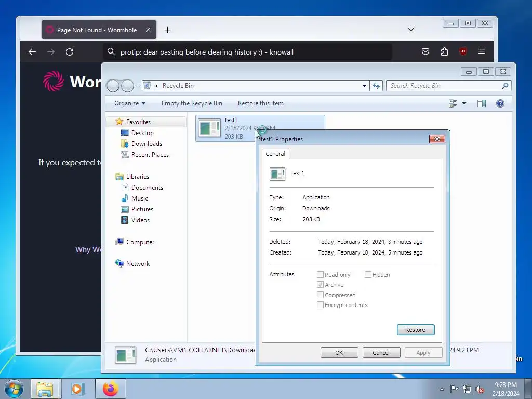This screenshot has width=532, height=399.
Task: Click OK in test1 Properties
Action: tap(339, 353)
